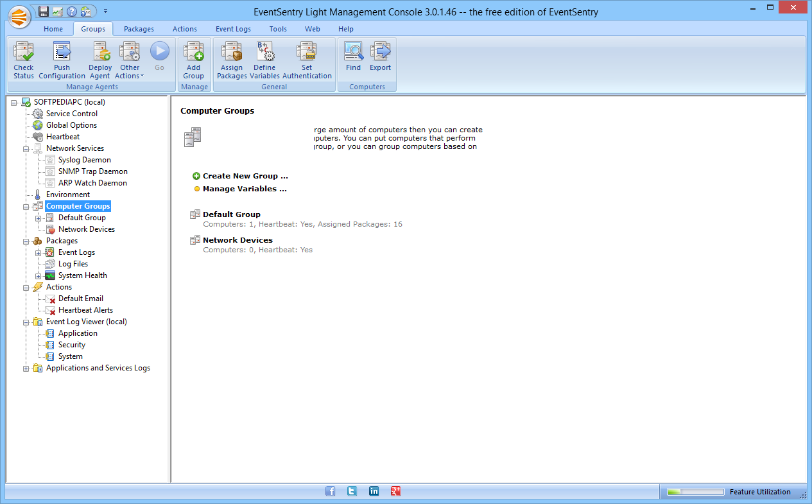Collapse the Computer Groups node
This screenshot has width=812, height=504.
click(26, 206)
